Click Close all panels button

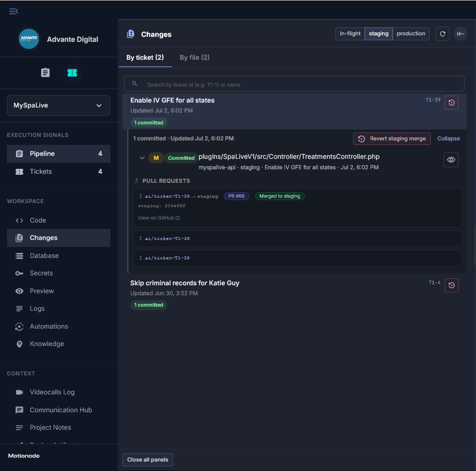click(148, 460)
